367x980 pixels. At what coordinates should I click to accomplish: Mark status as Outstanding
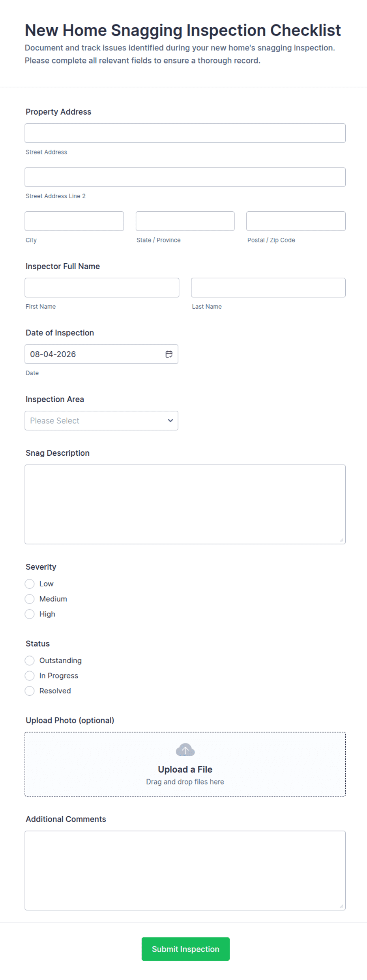tap(30, 660)
